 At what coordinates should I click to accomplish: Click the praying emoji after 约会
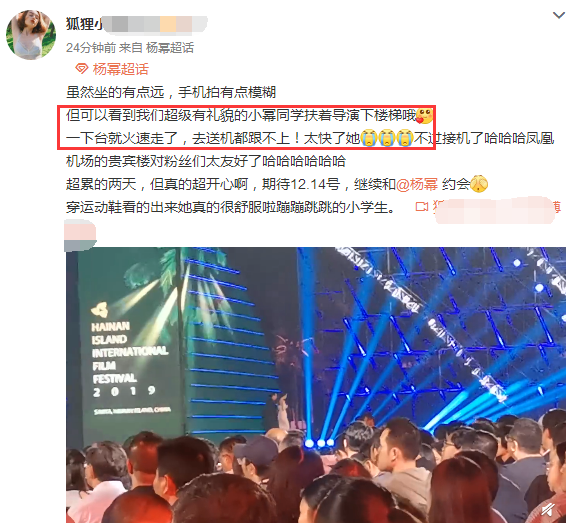(479, 184)
